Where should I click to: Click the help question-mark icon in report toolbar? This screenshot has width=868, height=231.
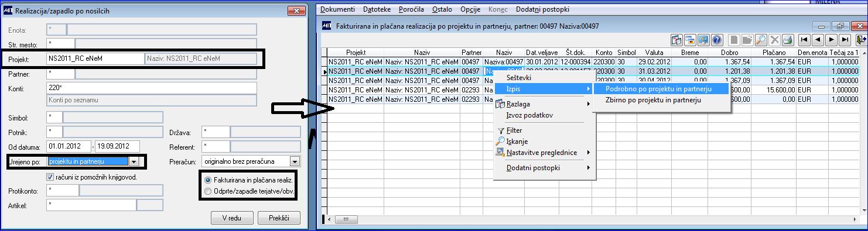[717, 40]
